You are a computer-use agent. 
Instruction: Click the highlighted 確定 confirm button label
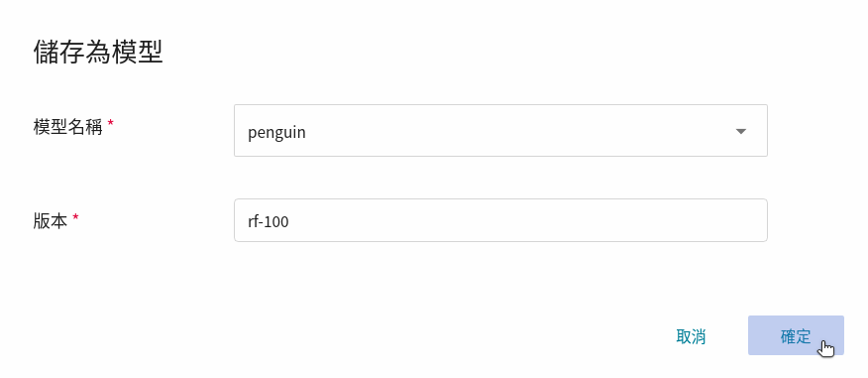tap(796, 336)
